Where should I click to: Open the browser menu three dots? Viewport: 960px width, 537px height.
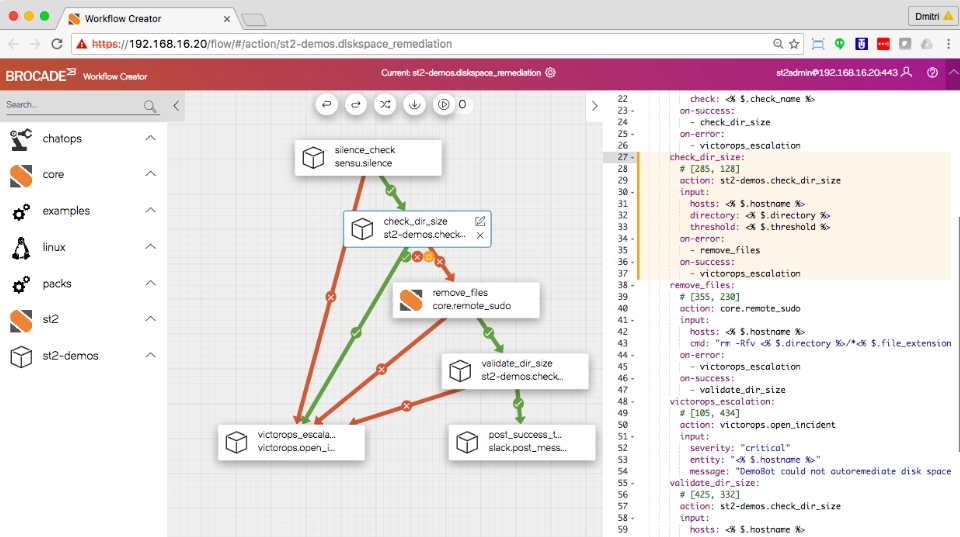948,44
